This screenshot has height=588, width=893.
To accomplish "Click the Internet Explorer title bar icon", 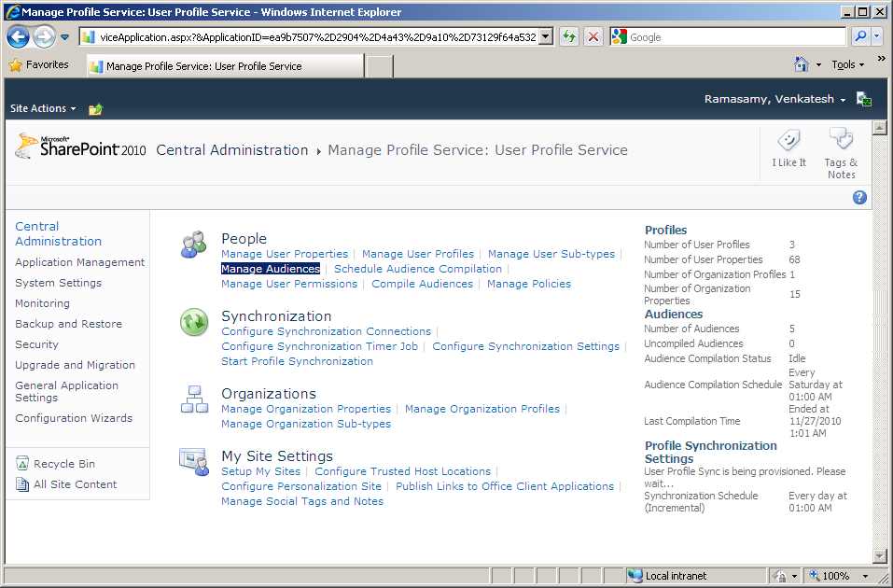I will tap(12, 11).
